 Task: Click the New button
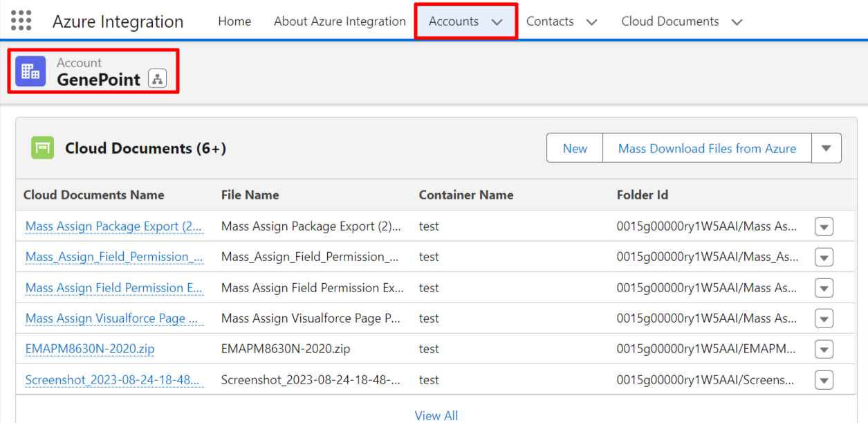pos(575,148)
